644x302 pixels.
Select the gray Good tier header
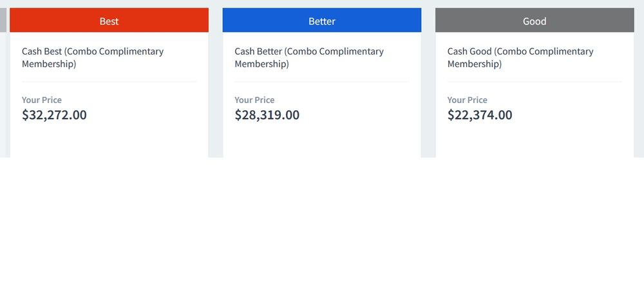[x=534, y=21]
